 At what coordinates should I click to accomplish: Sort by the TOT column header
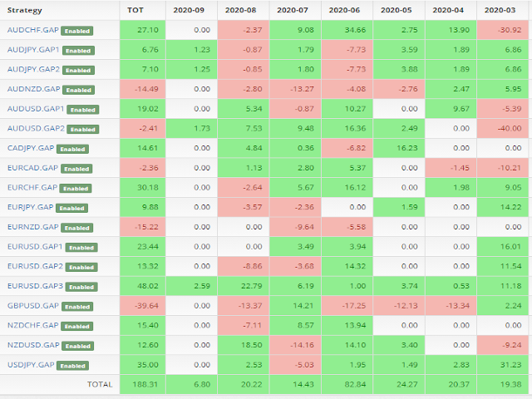pyautogui.click(x=135, y=10)
